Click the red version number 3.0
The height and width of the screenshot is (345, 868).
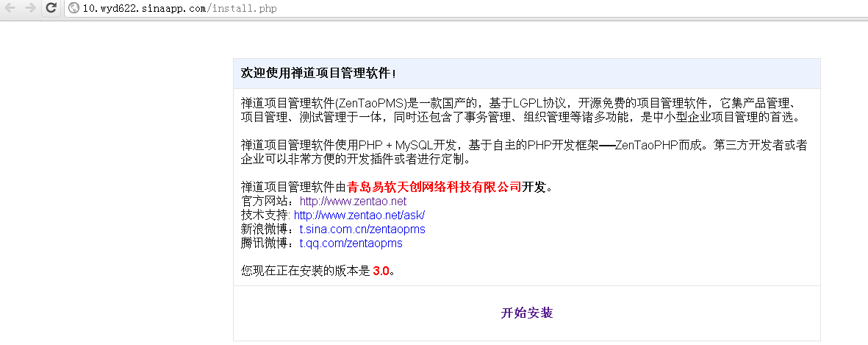(x=381, y=271)
